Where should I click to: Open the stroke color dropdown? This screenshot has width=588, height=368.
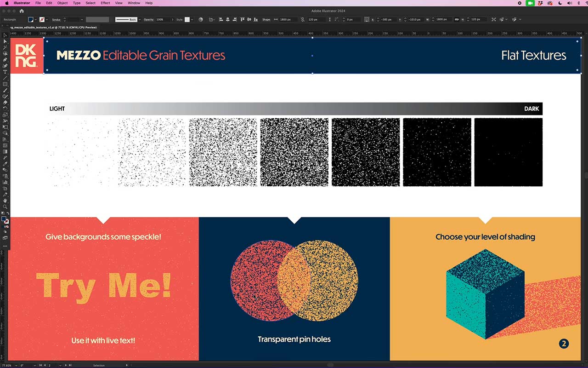47,19
